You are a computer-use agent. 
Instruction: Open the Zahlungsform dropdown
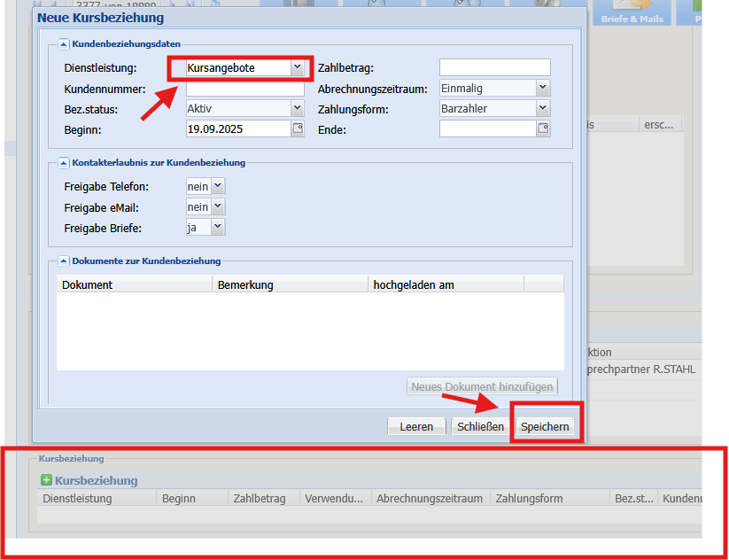click(x=543, y=109)
